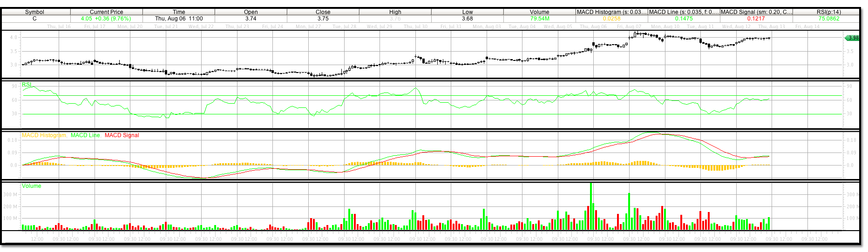Click the orange MACD Histogram legend label

click(44, 135)
